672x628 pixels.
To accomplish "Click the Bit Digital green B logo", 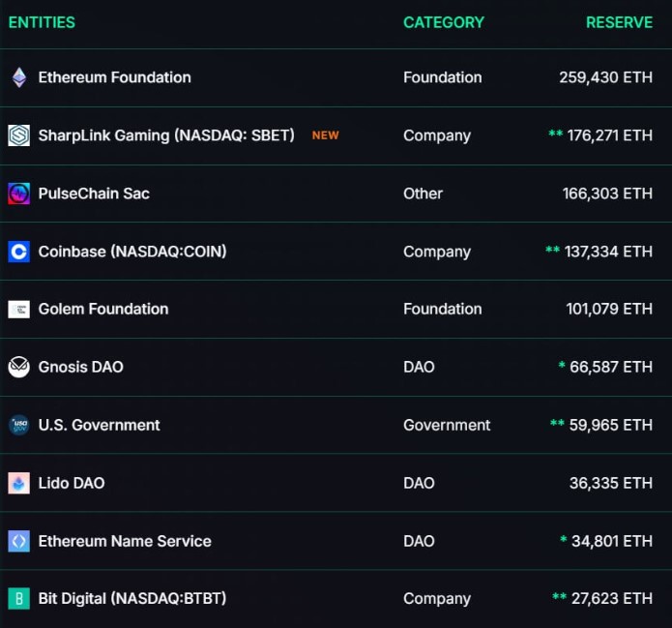I will [19, 599].
